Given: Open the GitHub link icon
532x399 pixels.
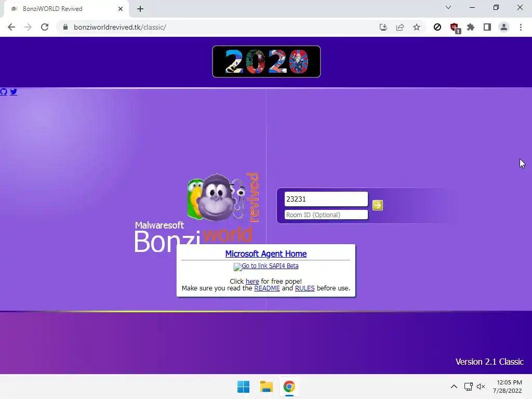Looking at the screenshot, I should (4, 91).
